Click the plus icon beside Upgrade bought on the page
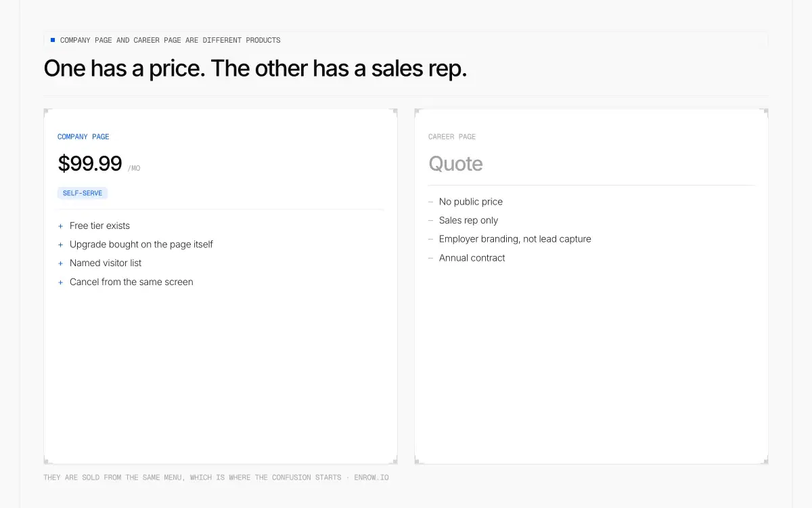This screenshot has width=812, height=508. pyautogui.click(x=61, y=245)
